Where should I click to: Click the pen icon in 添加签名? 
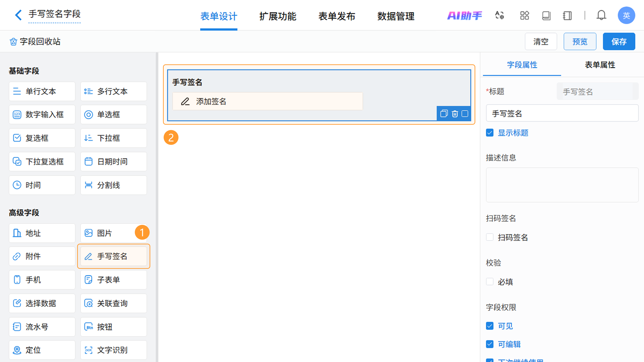(185, 101)
